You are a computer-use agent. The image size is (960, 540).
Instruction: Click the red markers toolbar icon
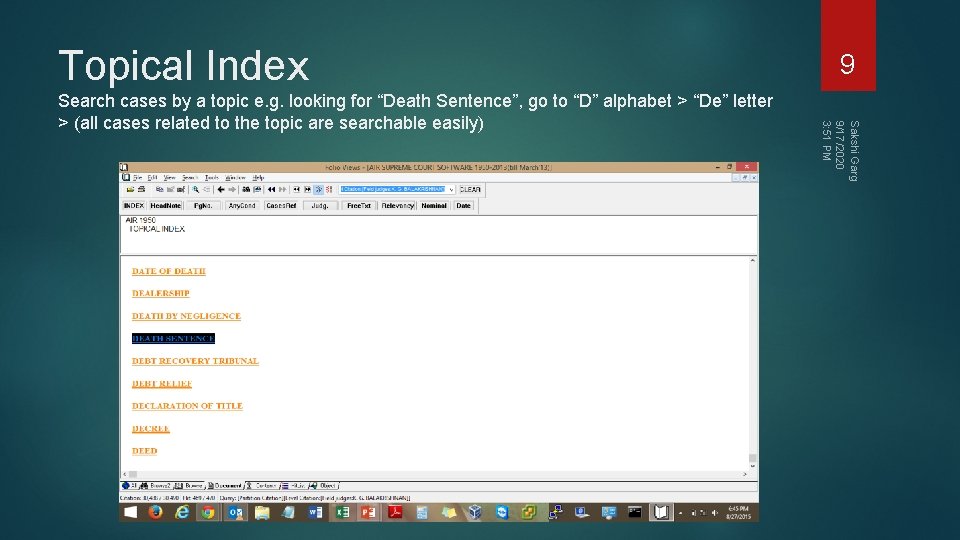click(329, 190)
